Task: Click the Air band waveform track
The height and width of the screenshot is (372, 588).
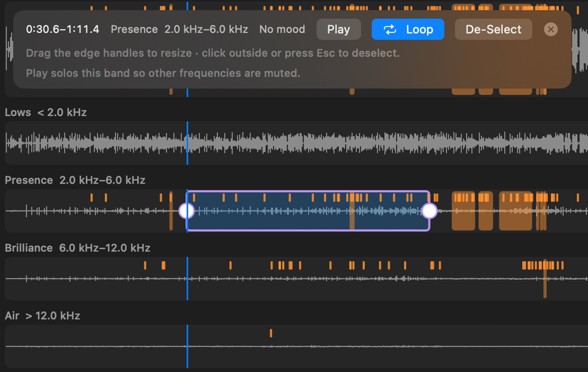Action: [x=296, y=346]
